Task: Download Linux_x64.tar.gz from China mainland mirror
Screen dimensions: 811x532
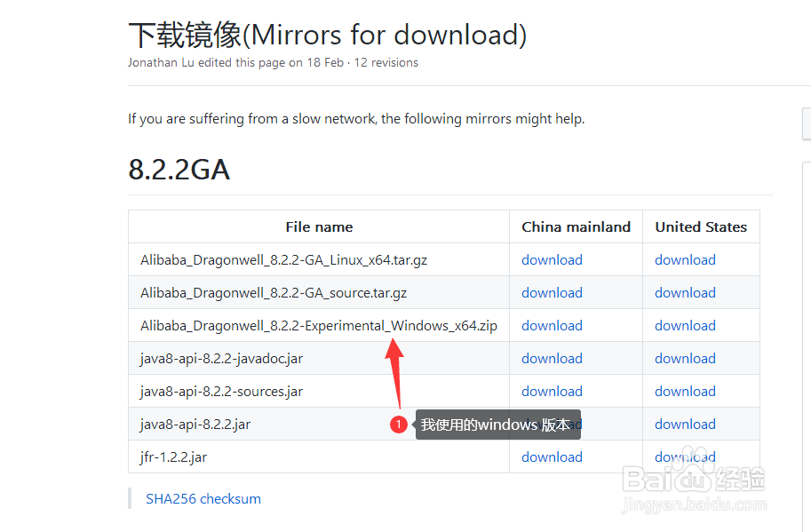Action: pyautogui.click(x=552, y=259)
